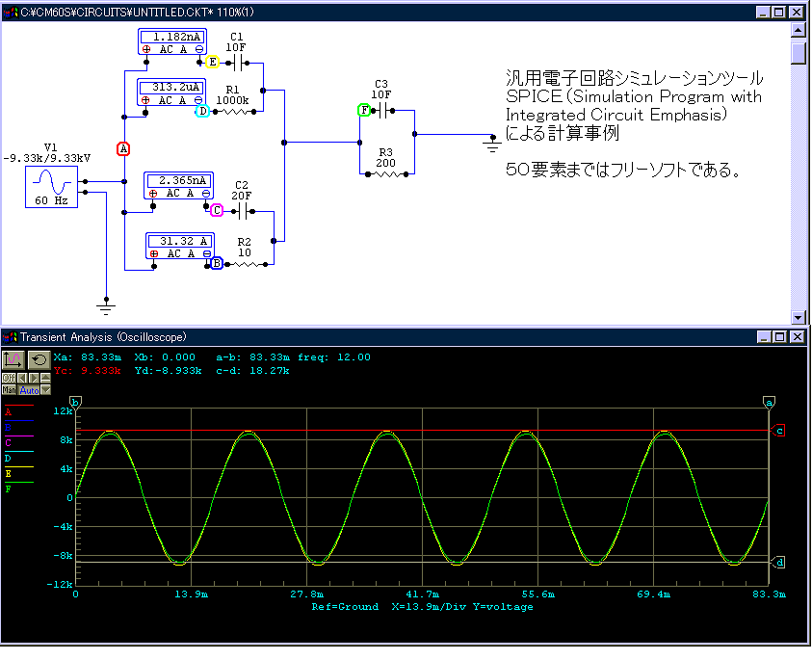
Task: Maximize the Transient Analysis oscilloscope window
Action: tap(779, 337)
